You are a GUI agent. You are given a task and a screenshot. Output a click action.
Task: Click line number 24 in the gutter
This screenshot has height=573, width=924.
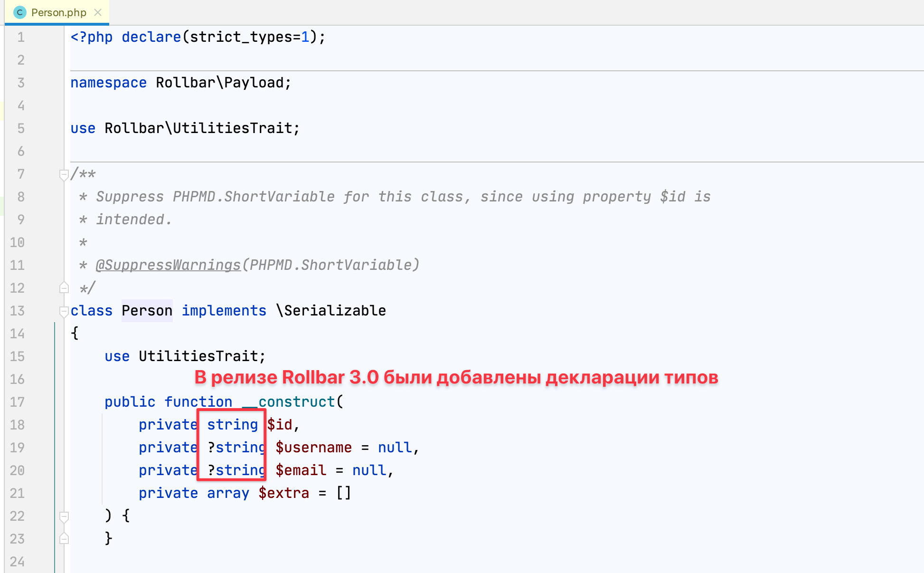[x=17, y=562]
